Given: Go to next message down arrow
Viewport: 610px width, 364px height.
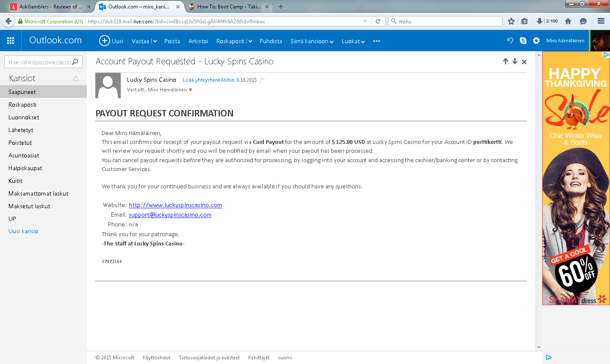Looking at the screenshot, I should (x=515, y=61).
